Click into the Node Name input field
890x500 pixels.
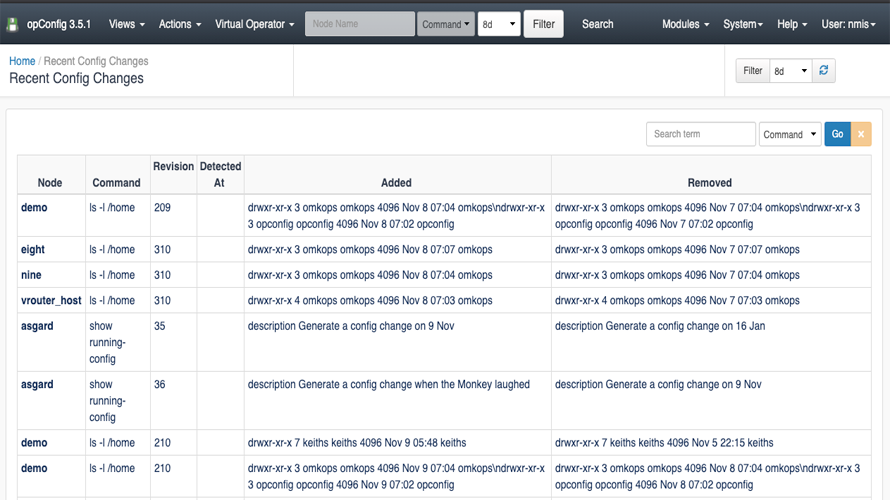tap(360, 24)
